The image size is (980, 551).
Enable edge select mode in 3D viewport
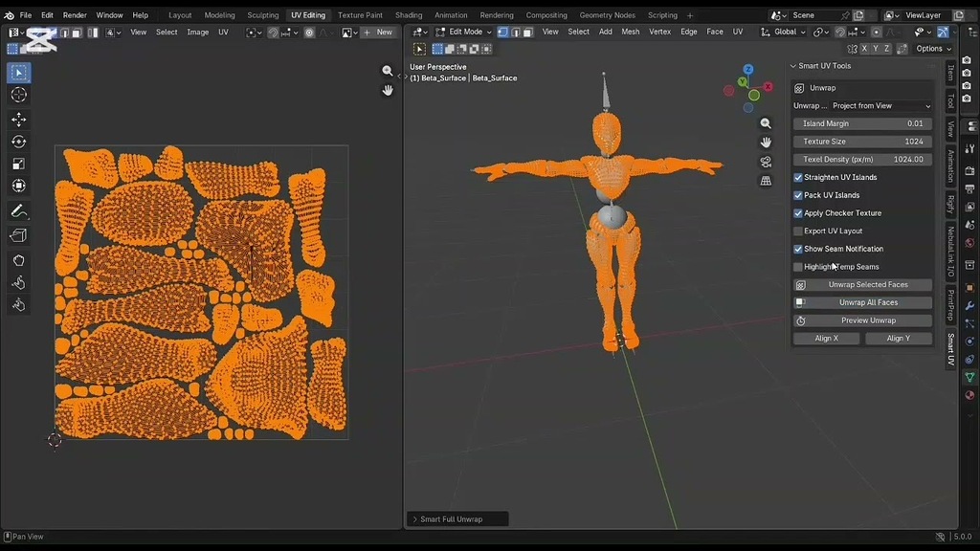[515, 32]
